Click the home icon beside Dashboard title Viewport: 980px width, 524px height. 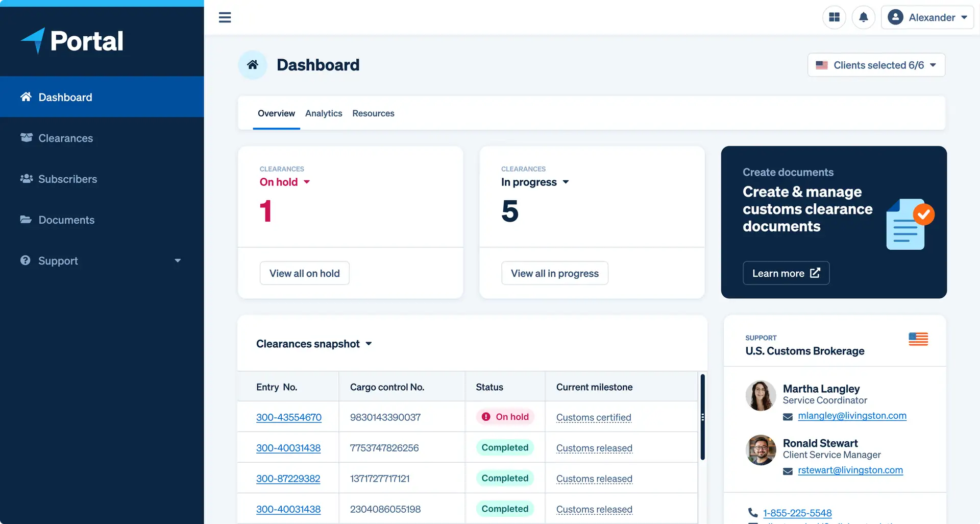(253, 65)
